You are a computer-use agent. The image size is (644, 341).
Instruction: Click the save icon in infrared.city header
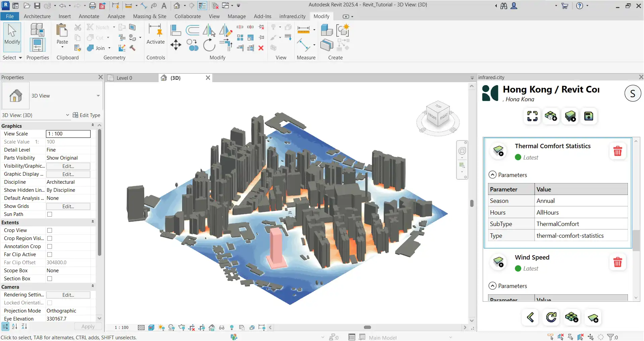pos(589,116)
